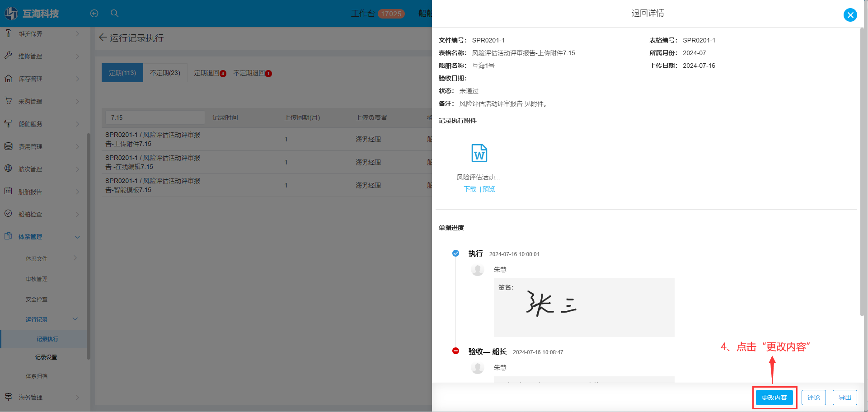This screenshot has width=868, height=412.
Task: Click the red stop icon beside 验收—船长
Action: pyautogui.click(x=455, y=351)
